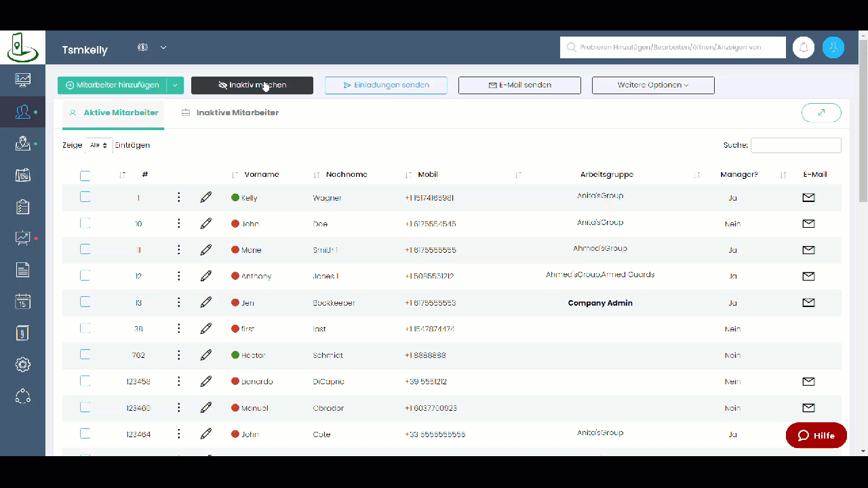Open the red Hilfe help button
Image resolution: width=868 pixels, height=488 pixels.
coord(816,435)
